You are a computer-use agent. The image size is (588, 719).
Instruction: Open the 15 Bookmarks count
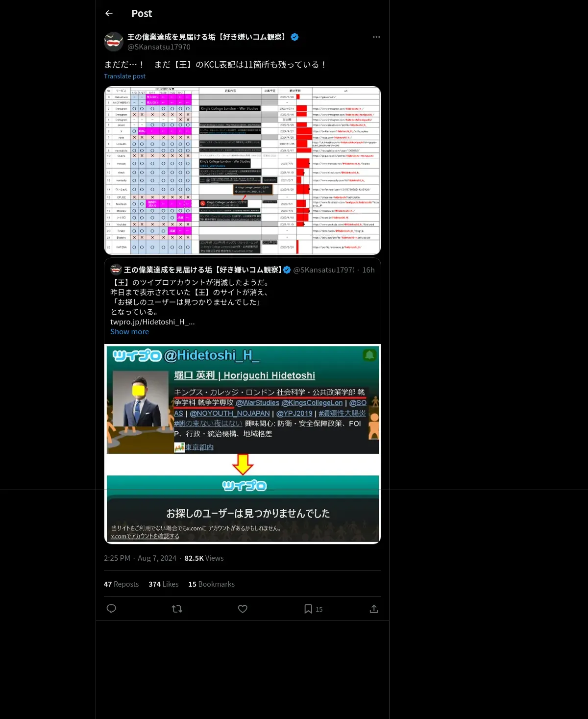[212, 584]
